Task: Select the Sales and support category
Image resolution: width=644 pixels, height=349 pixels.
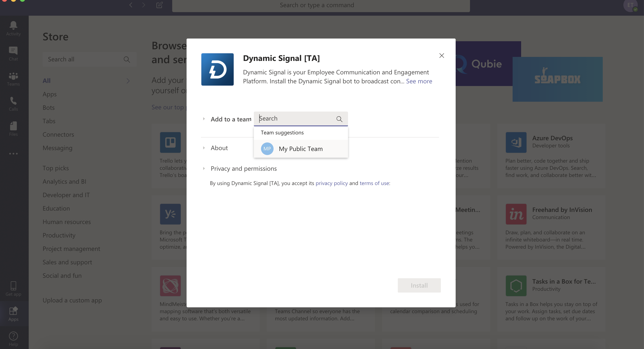Action: 67,262
